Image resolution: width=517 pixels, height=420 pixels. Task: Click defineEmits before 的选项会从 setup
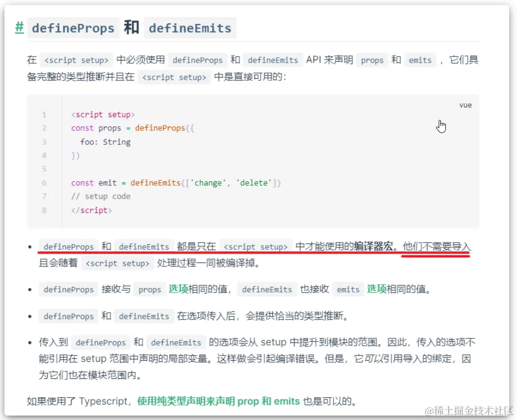[x=176, y=342]
